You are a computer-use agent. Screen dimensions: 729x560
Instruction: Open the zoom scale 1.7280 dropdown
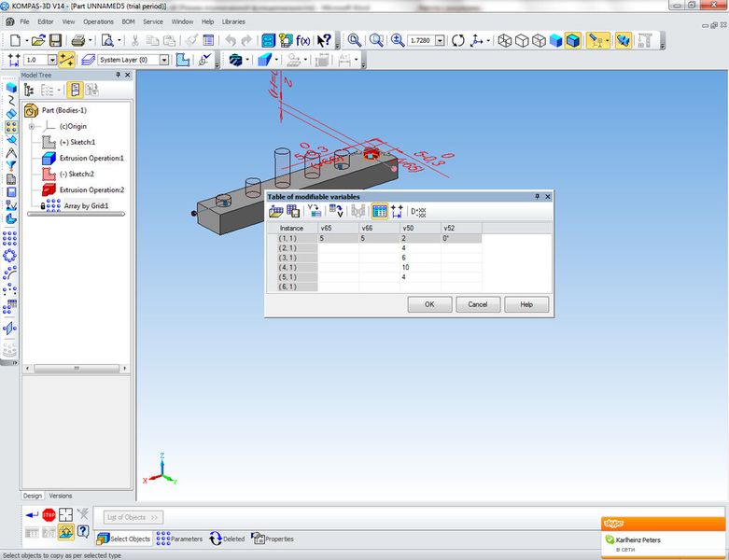(442, 41)
